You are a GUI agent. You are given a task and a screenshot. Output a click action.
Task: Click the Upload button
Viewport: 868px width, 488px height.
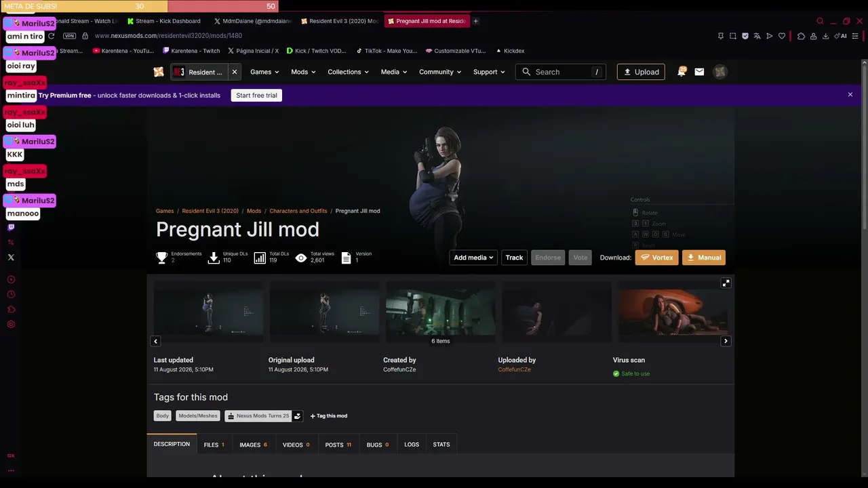[x=641, y=72]
